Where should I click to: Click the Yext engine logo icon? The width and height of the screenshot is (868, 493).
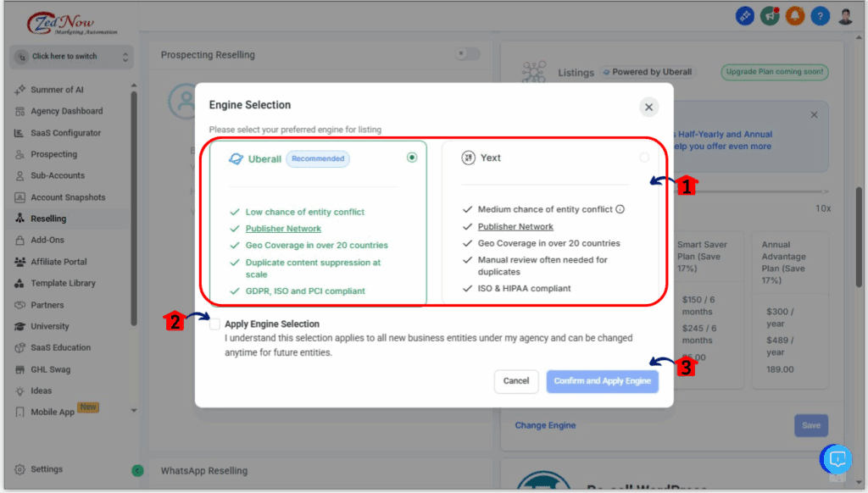tap(468, 158)
